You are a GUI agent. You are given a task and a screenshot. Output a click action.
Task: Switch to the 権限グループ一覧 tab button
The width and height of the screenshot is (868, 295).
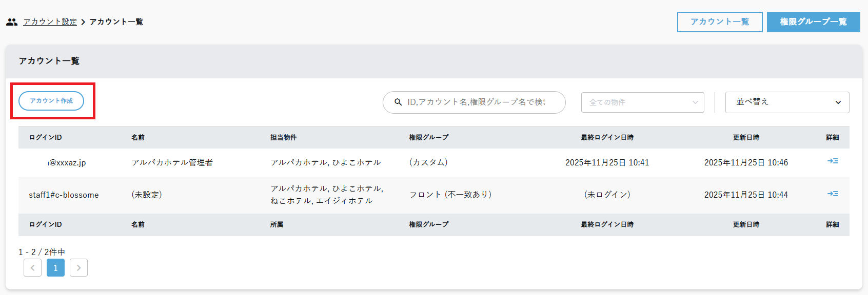[x=813, y=22]
